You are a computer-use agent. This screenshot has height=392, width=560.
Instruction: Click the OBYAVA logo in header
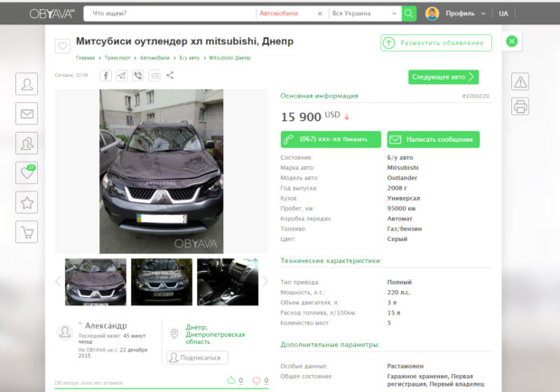coord(52,14)
